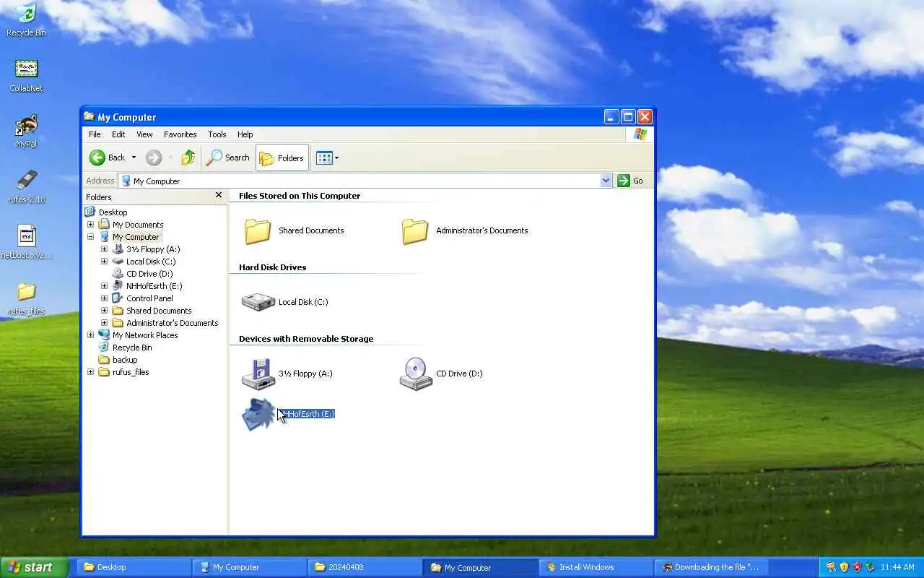Image resolution: width=924 pixels, height=578 pixels.
Task: Collapse My Computer tree node
Action: click(90, 237)
